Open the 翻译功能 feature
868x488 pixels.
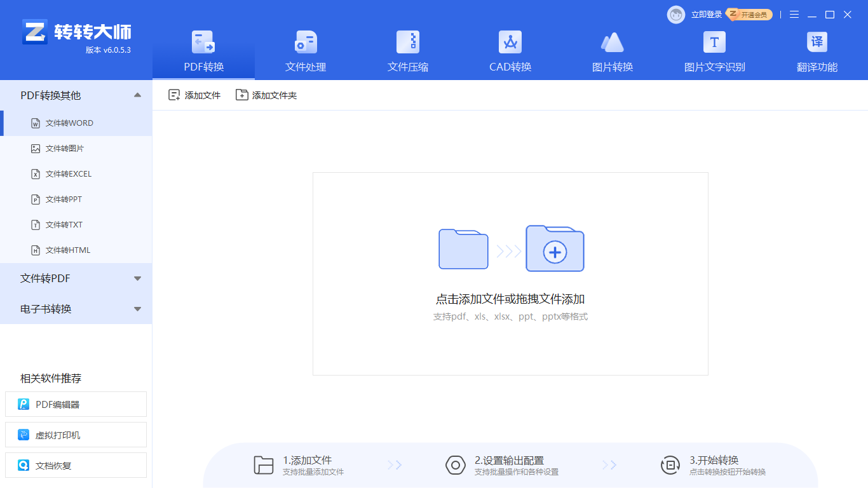(x=817, y=42)
